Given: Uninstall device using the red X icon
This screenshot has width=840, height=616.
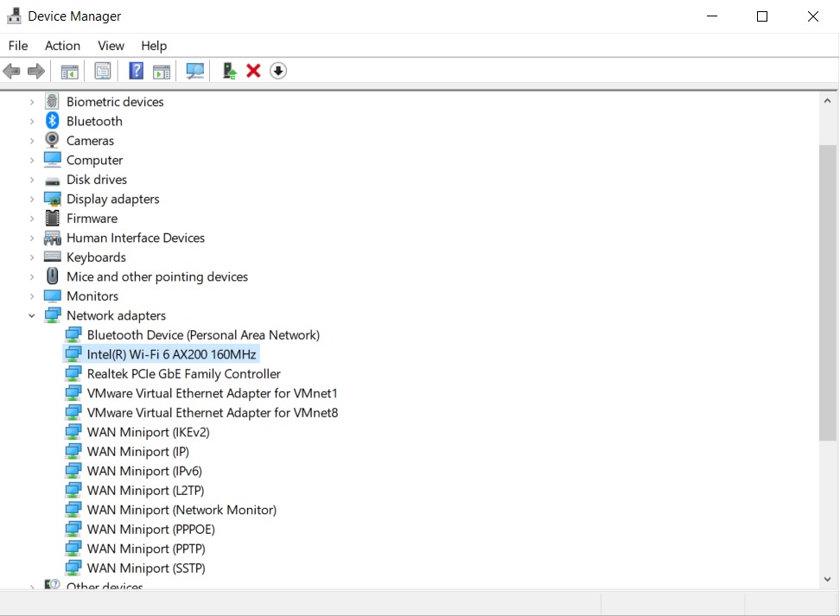Looking at the screenshot, I should pos(253,71).
